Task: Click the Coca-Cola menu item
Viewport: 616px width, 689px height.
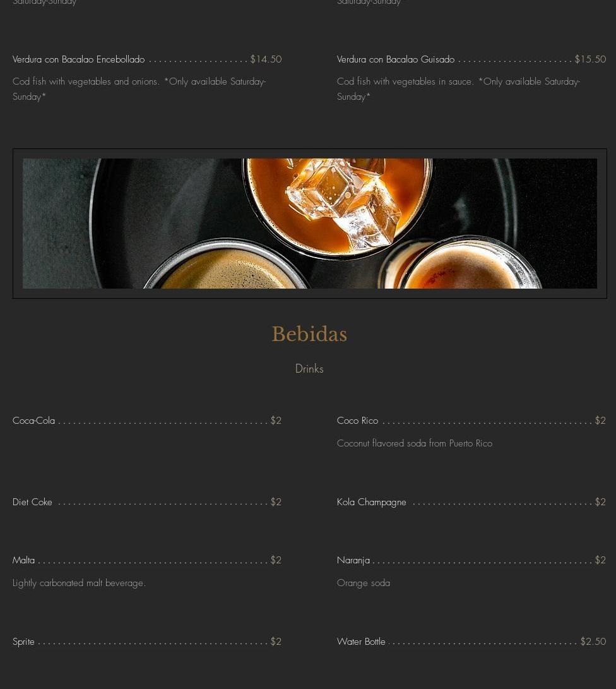Action: pyautogui.click(x=34, y=421)
